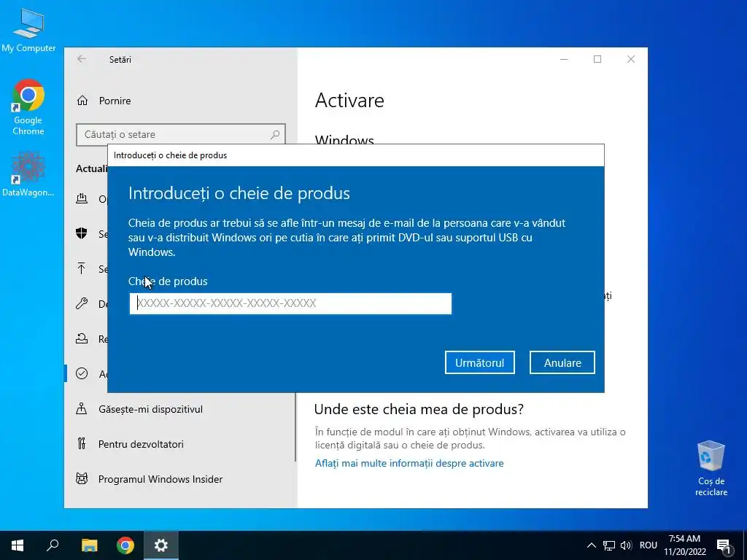
Task: Click the backup upward-arrow icon in sidebar
Action: tap(82, 268)
